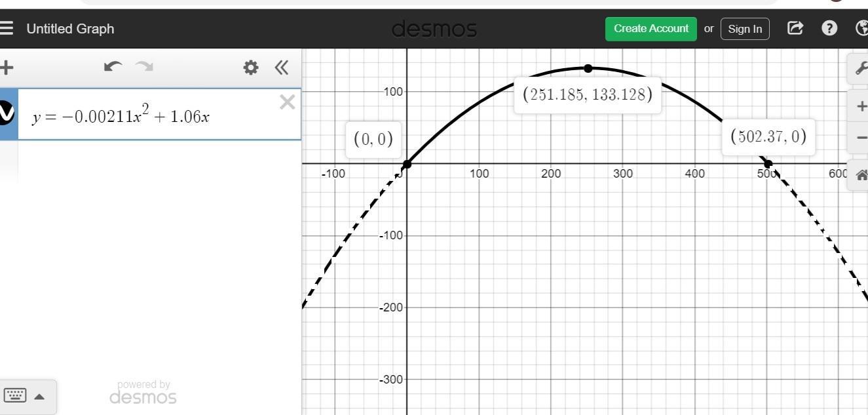Click the Create Account button

tap(651, 29)
